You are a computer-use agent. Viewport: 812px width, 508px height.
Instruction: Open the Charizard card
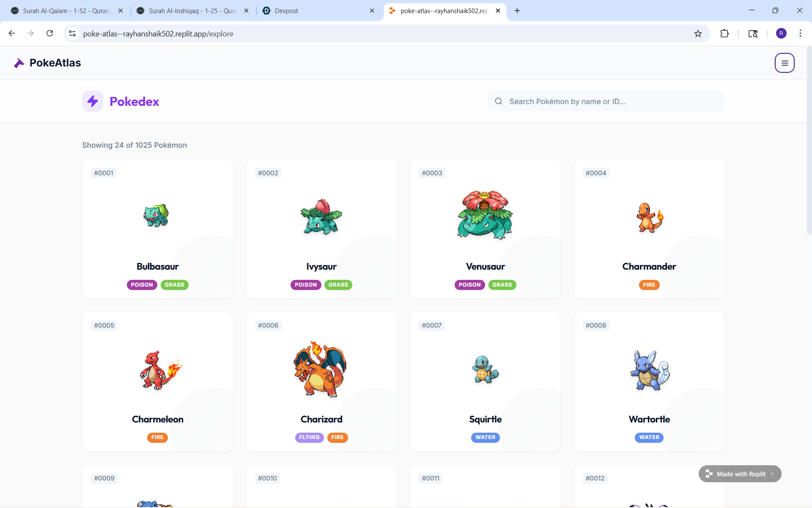(x=321, y=381)
